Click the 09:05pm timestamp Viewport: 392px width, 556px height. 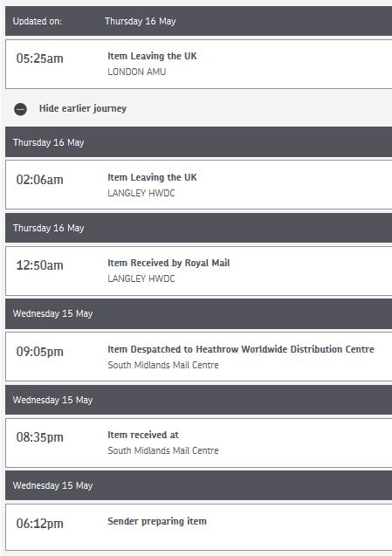pos(40,352)
